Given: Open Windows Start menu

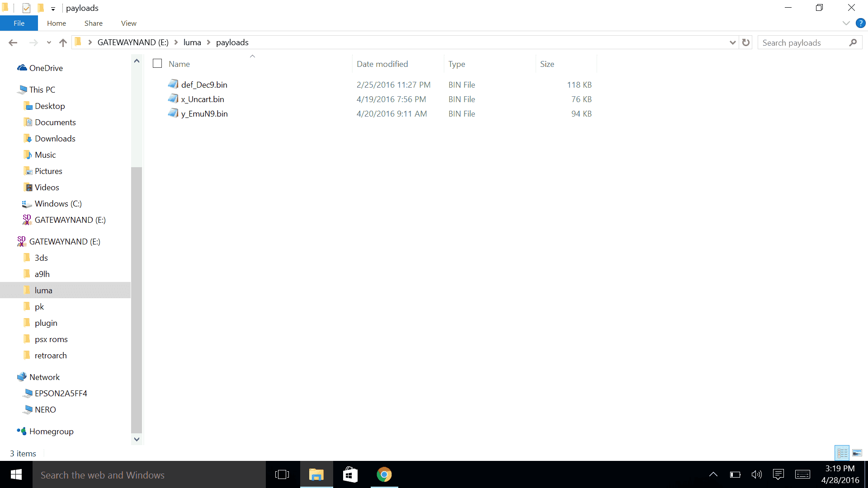Looking at the screenshot, I should click(x=16, y=474).
